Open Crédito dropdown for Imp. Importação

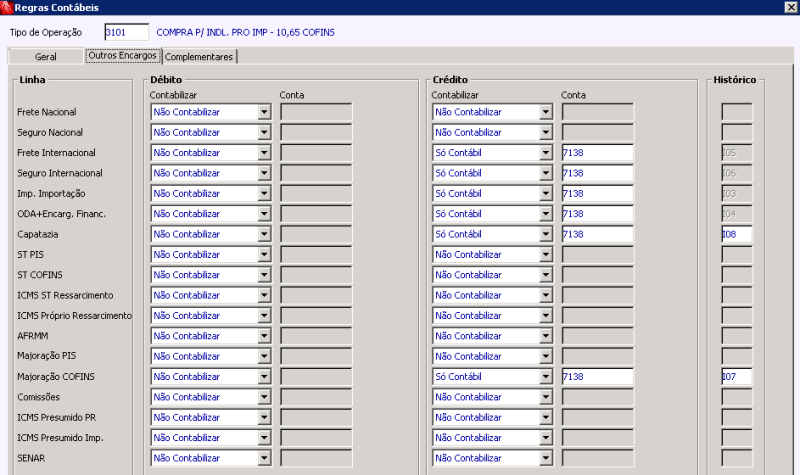click(x=546, y=194)
